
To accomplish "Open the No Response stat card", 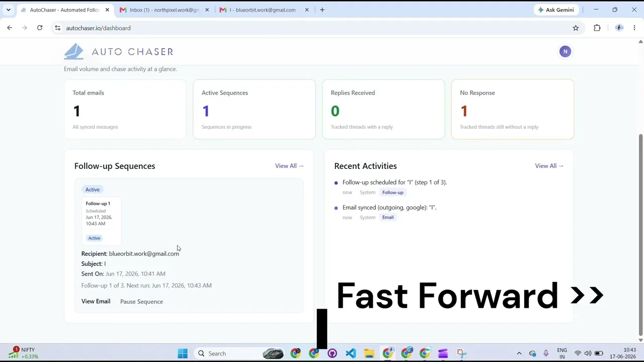I will click(x=513, y=109).
